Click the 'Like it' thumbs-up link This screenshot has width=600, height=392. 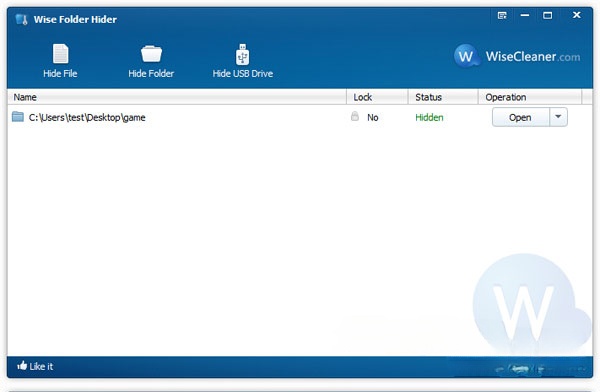pos(35,366)
